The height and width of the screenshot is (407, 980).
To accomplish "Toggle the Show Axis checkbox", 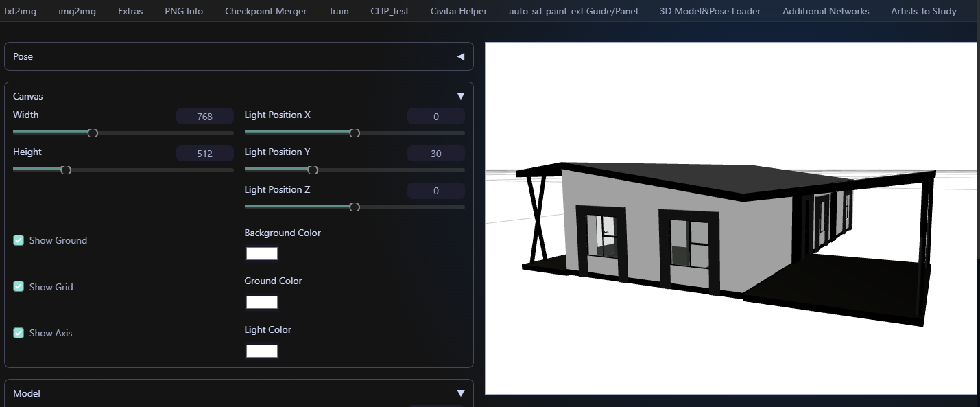I will pyautogui.click(x=18, y=332).
